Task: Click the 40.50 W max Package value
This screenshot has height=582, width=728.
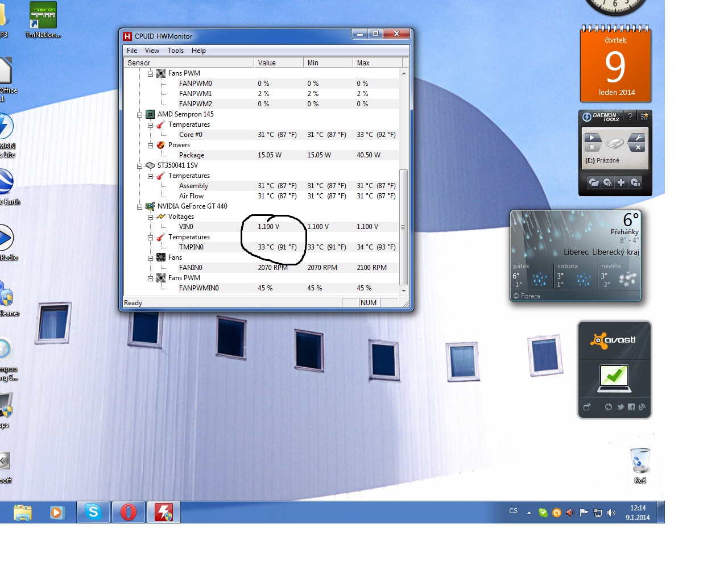Action: pyautogui.click(x=369, y=155)
